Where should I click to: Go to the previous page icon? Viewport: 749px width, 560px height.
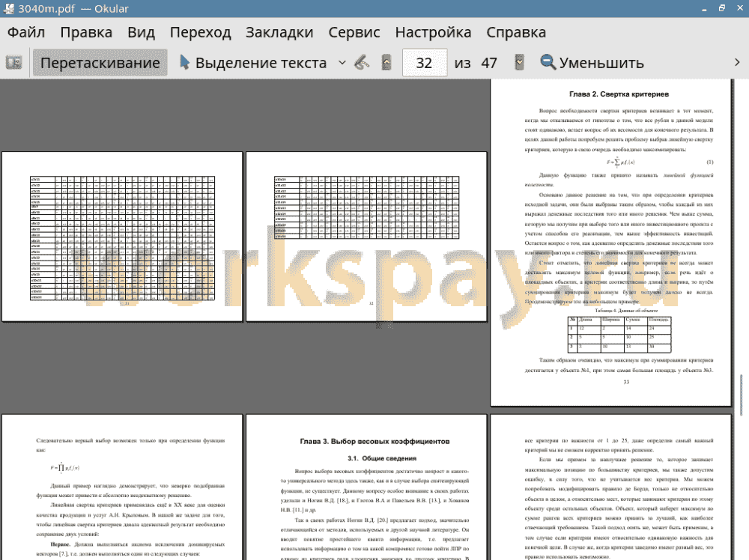click(x=386, y=63)
